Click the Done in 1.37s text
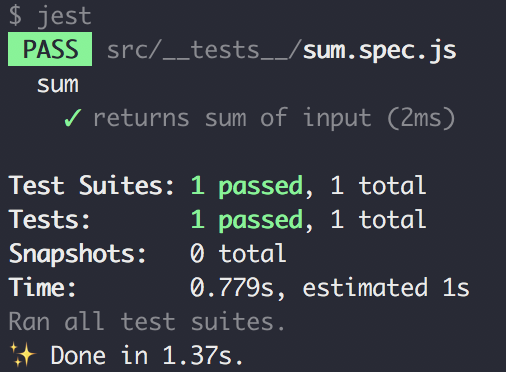Viewport: 506px width, 372px height. (147, 355)
